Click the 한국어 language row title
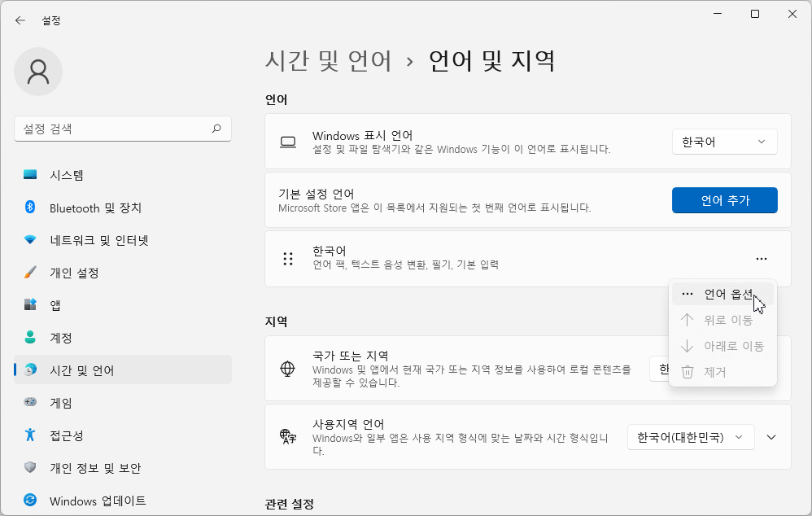Image resolution: width=812 pixels, height=516 pixels. pos(329,251)
